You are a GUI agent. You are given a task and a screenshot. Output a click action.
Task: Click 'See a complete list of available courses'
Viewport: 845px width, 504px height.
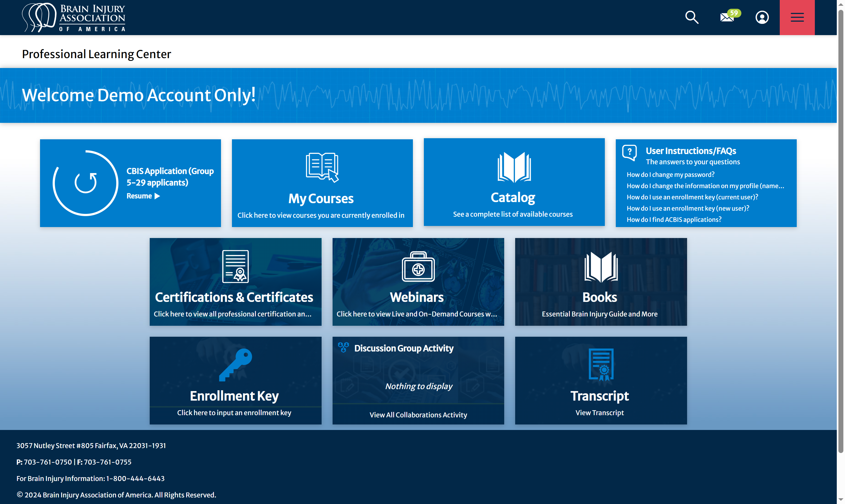click(513, 214)
